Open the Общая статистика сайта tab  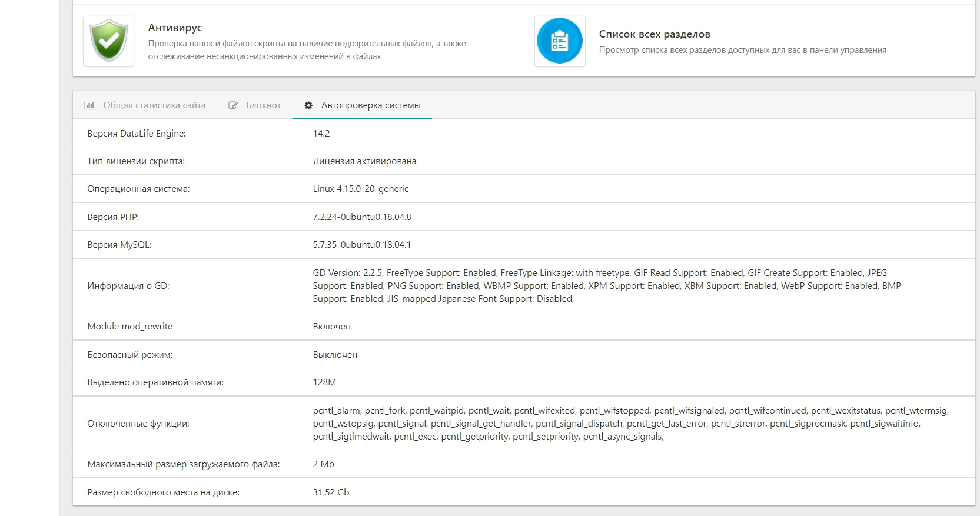[x=154, y=105]
